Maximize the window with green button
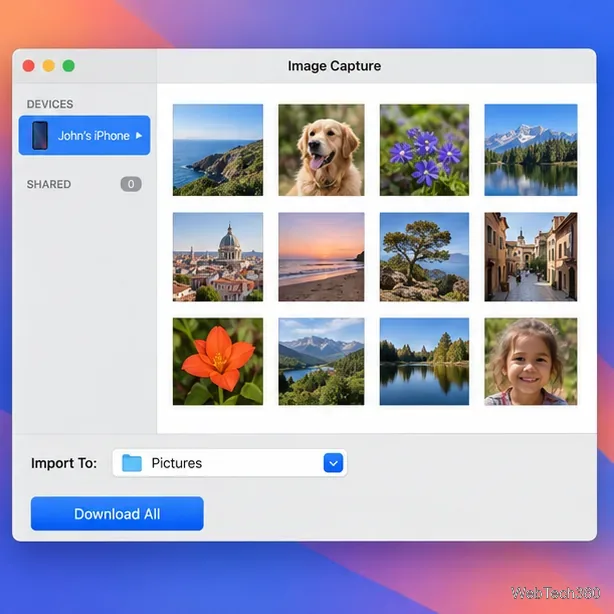This screenshot has width=614, height=614. pos(69,66)
